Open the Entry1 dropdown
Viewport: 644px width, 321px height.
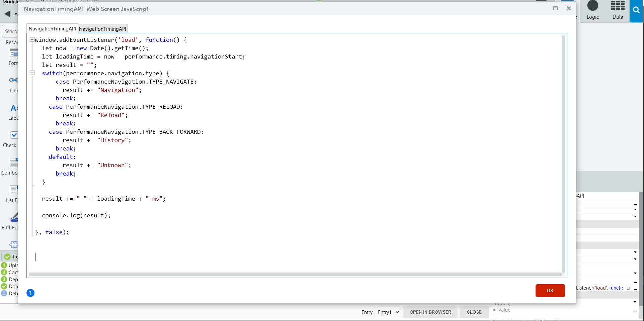pyautogui.click(x=388, y=312)
